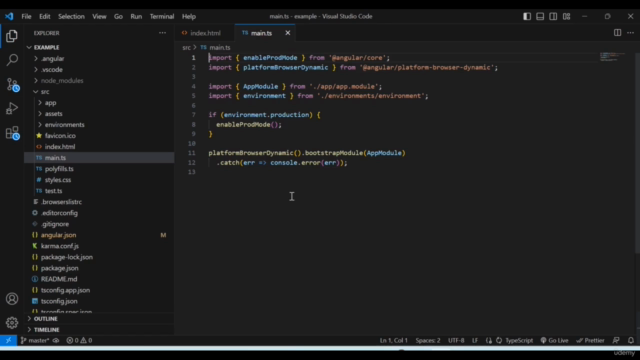Toggle the primary side bar layout icon

pos(527,16)
